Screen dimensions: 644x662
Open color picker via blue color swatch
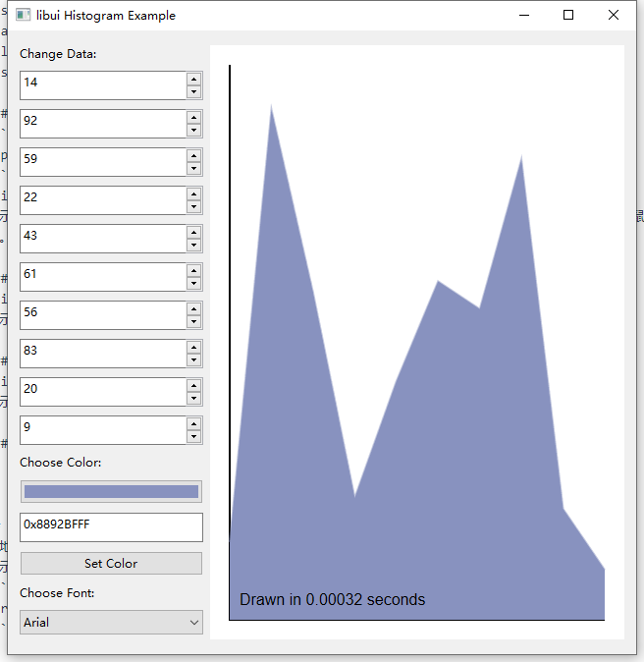(x=111, y=491)
